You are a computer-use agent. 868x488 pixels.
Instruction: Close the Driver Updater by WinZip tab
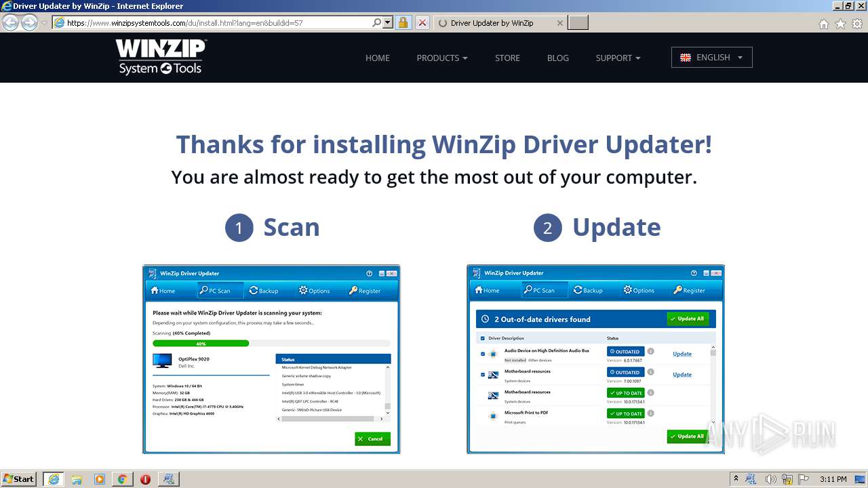[x=559, y=23]
